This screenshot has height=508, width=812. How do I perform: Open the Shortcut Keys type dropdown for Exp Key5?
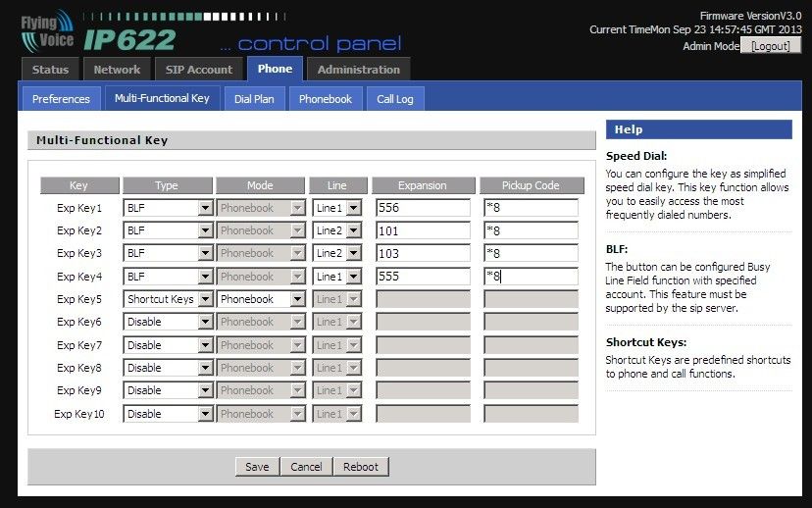click(168, 299)
